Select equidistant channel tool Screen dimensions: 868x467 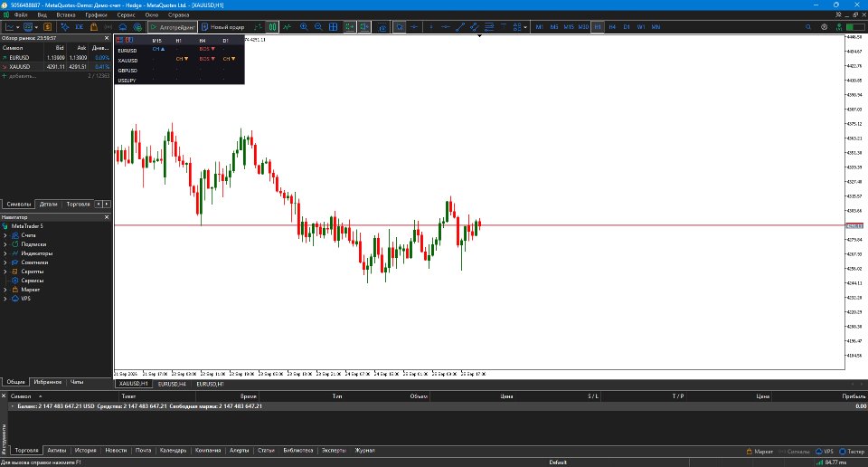click(x=475, y=26)
